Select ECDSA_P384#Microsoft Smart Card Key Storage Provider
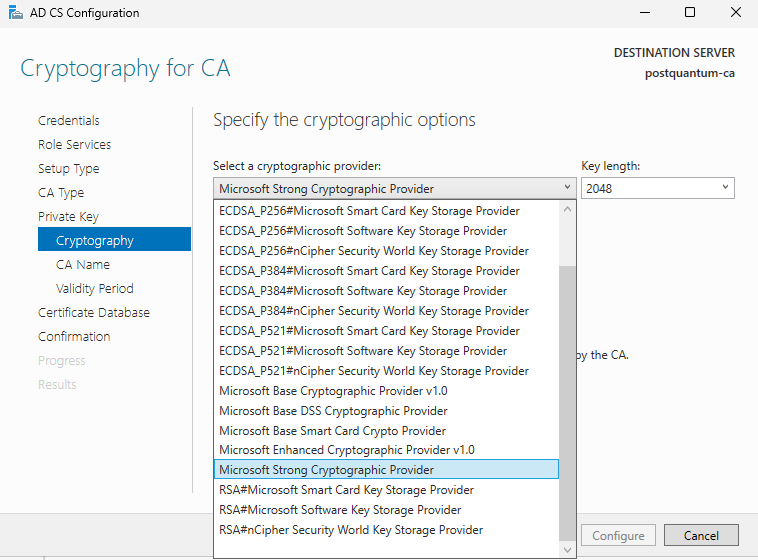This screenshot has width=758, height=560. [x=386, y=271]
